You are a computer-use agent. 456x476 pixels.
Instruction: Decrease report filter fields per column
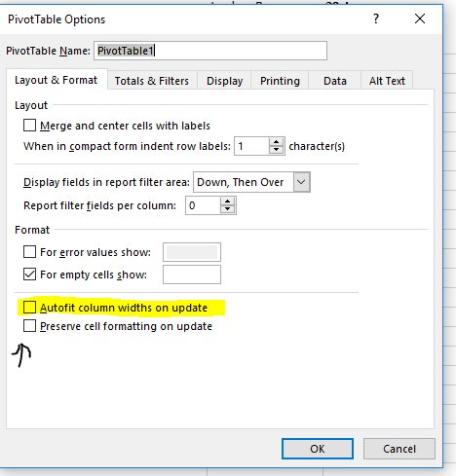[x=228, y=209]
